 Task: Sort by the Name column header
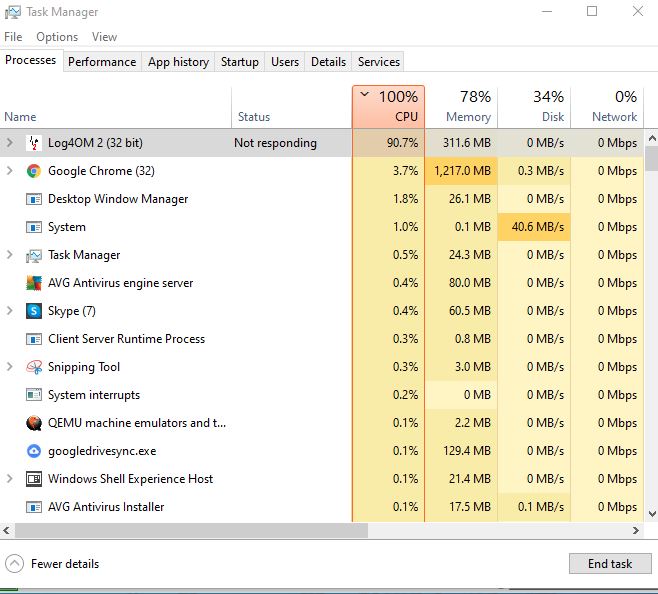(115, 107)
